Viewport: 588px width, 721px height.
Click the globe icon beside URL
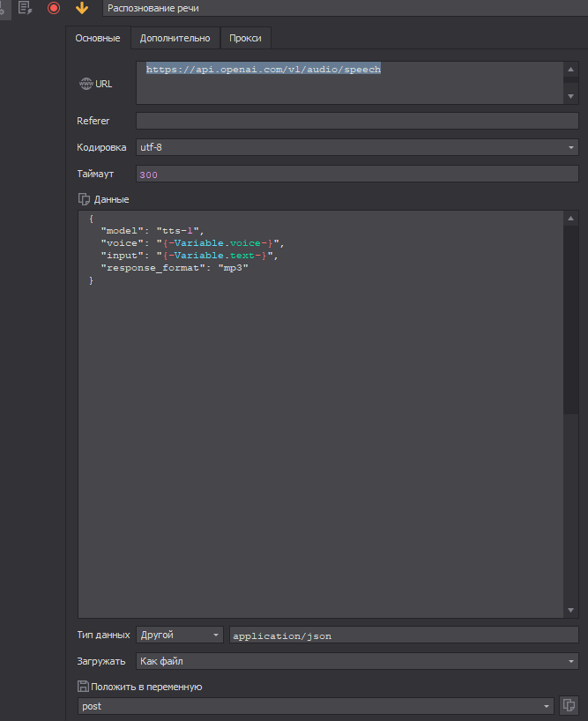86,84
